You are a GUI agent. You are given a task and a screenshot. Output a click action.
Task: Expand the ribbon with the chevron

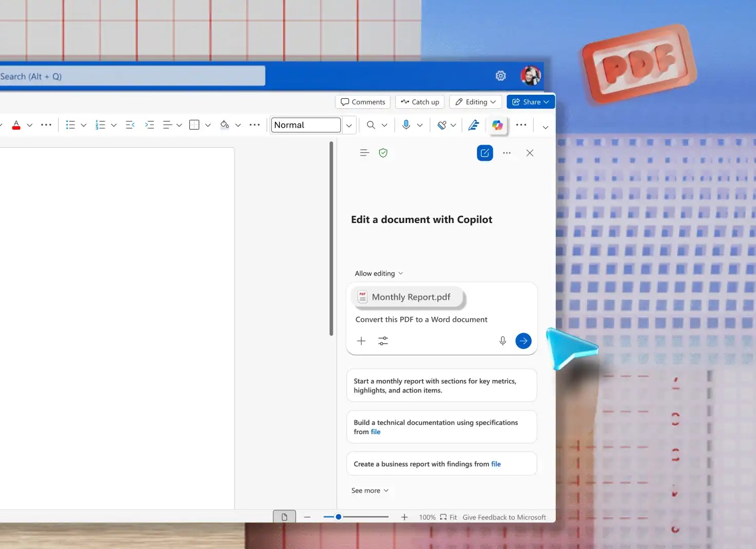tap(546, 127)
